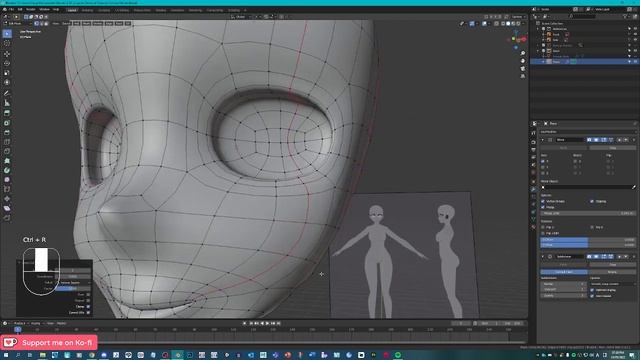Open the Render menu

click(x=31, y=9)
